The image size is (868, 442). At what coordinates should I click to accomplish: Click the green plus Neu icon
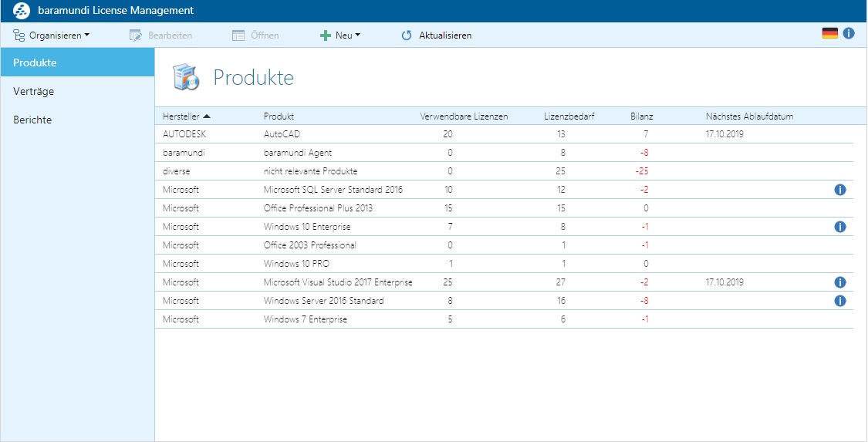point(326,35)
